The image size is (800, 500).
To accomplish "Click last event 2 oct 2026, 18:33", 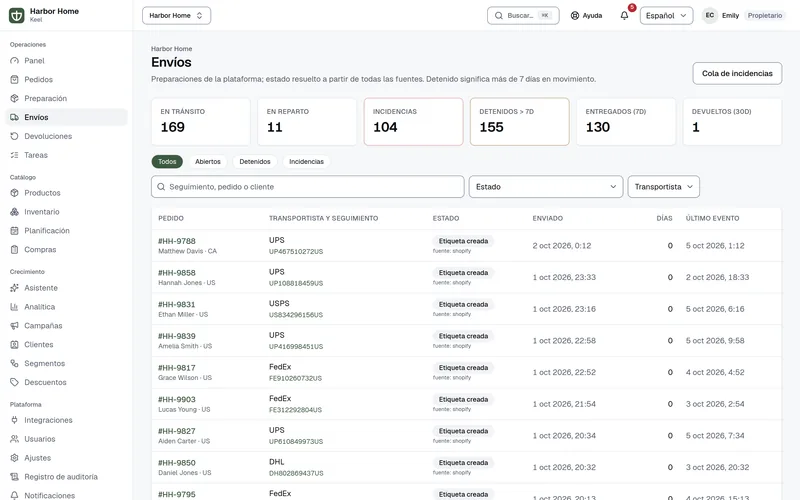I will click(x=717, y=277).
